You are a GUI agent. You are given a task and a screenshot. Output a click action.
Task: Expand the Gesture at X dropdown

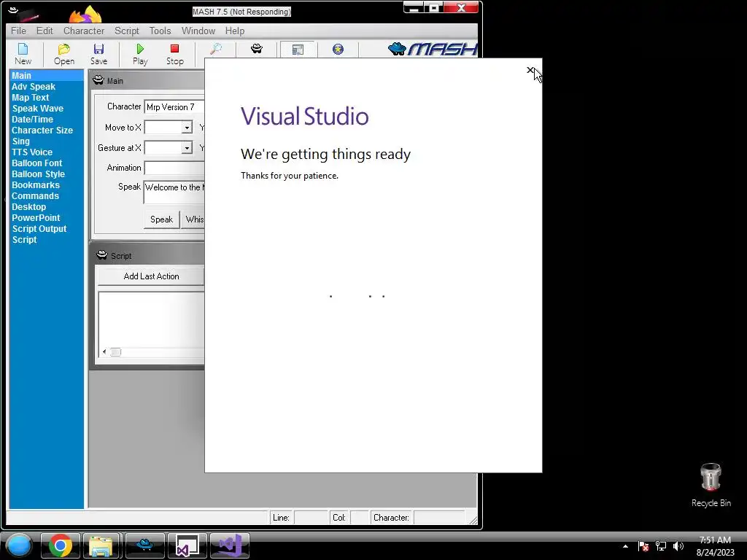[x=187, y=148]
